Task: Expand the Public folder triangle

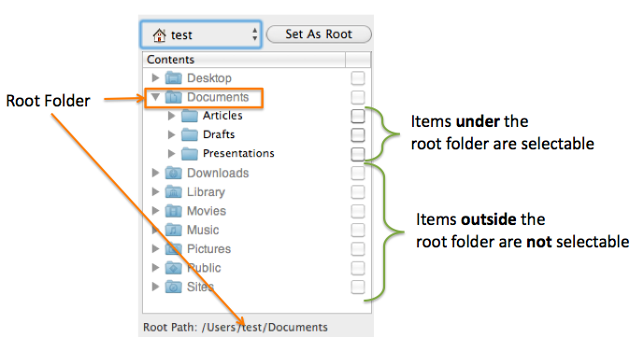Action: [x=155, y=268]
